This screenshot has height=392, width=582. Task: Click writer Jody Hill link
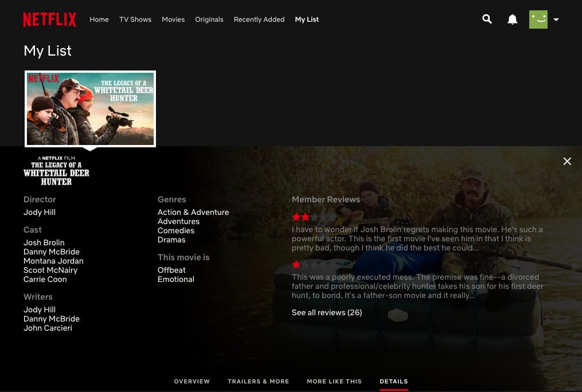[40, 309]
